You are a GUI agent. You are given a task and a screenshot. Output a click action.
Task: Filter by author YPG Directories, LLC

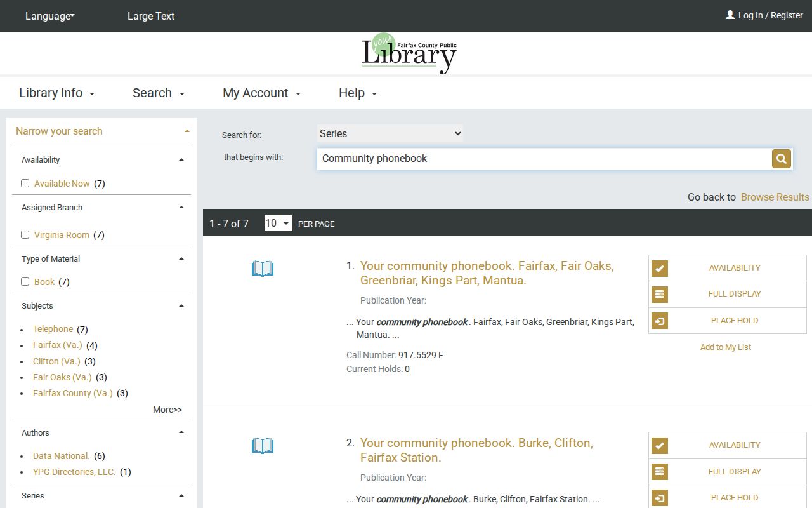(74, 472)
